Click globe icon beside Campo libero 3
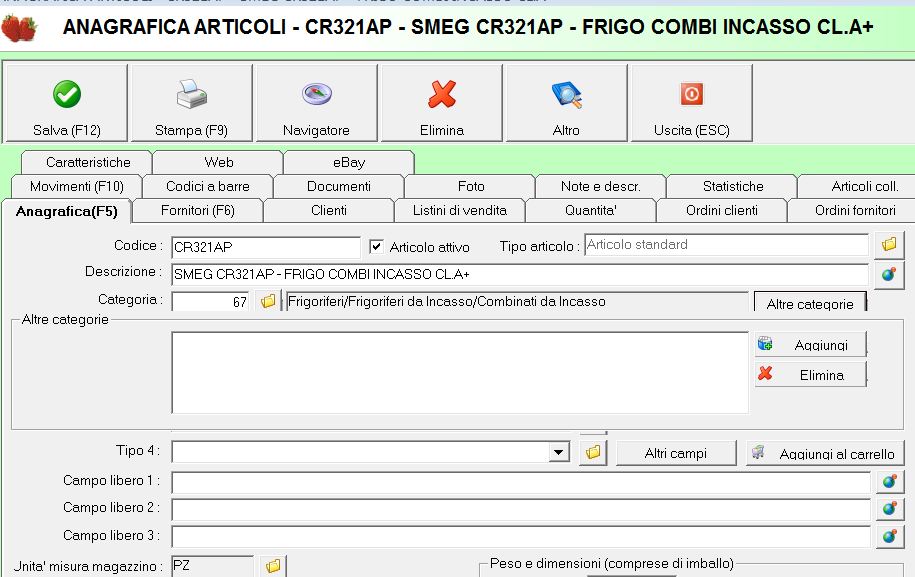This screenshot has width=915, height=577. point(889,536)
